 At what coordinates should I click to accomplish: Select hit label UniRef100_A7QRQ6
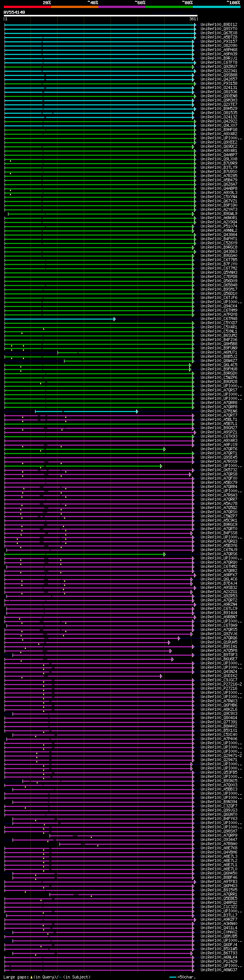click(219, 638)
